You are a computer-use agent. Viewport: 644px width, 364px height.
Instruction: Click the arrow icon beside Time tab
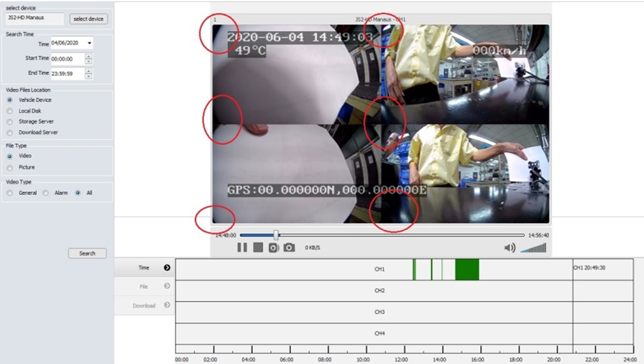[x=167, y=268]
